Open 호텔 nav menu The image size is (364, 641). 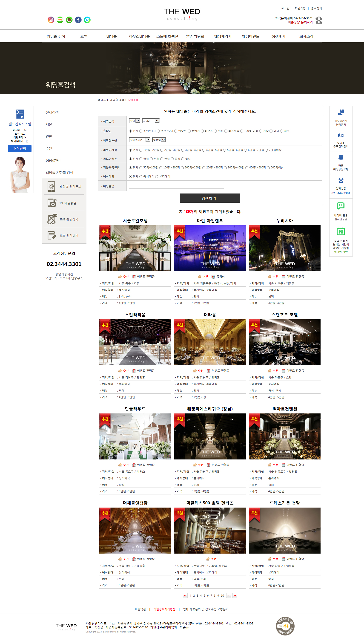[x=84, y=36]
